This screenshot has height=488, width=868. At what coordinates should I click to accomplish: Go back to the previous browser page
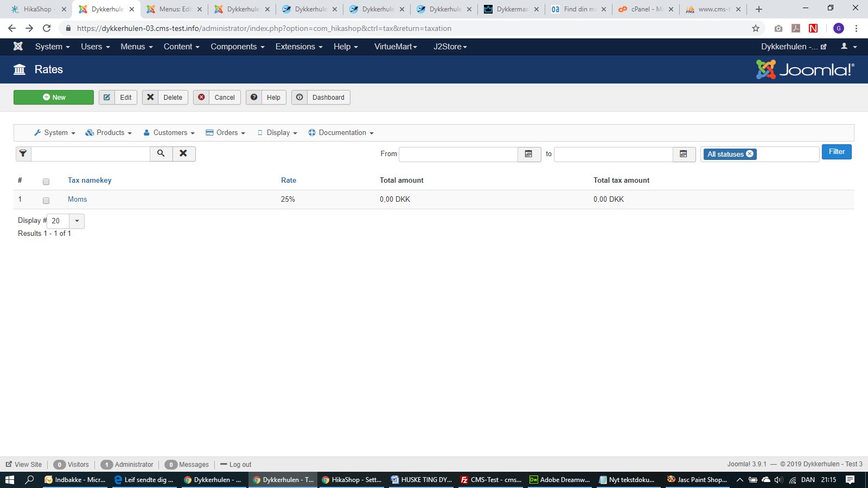pos(12,28)
